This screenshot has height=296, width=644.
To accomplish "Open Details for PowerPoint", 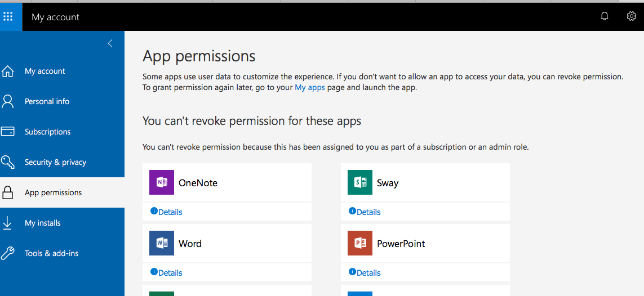I will [x=368, y=272].
